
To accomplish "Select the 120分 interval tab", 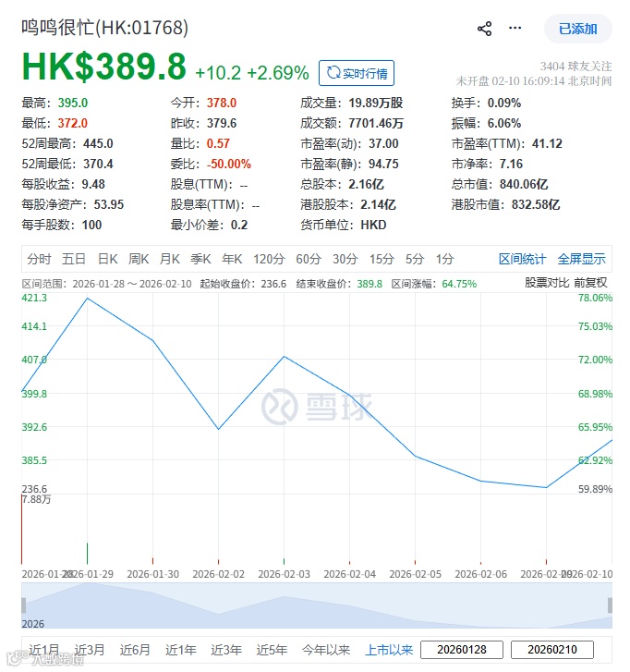I will [x=269, y=259].
